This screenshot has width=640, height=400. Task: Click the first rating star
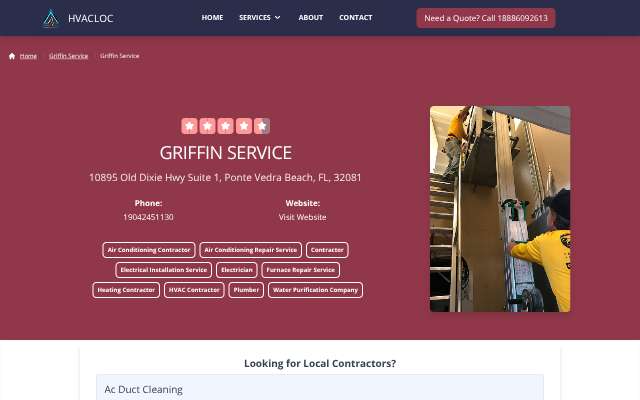(189, 126)
